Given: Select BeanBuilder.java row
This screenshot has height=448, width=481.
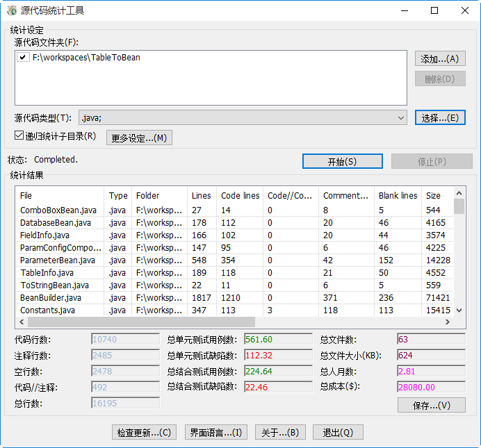Looking at the screenshot, I should (x=235, y=298).
